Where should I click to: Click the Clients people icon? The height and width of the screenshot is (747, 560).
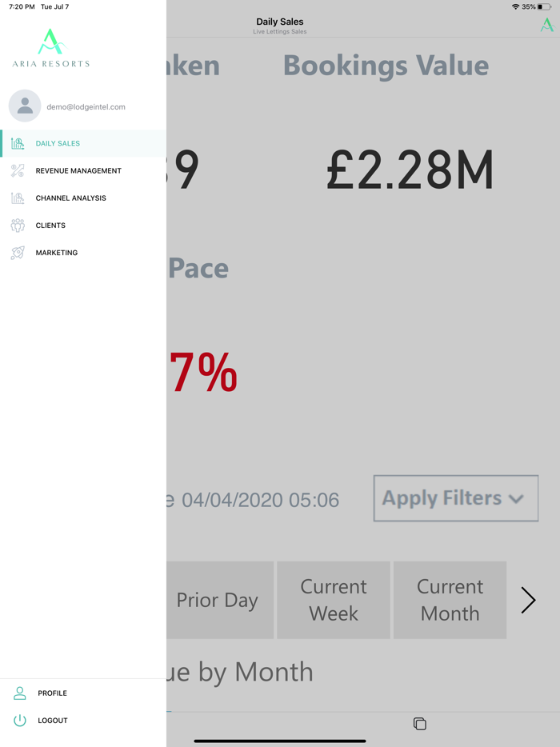[18, 226]
